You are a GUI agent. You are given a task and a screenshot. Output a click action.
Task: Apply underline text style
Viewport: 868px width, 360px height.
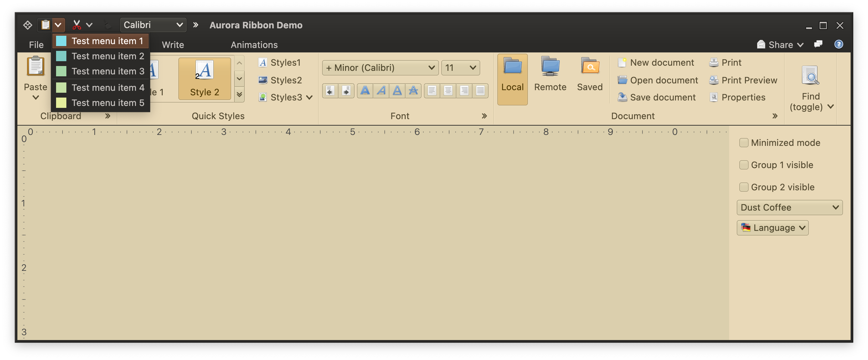click(397, 90)
